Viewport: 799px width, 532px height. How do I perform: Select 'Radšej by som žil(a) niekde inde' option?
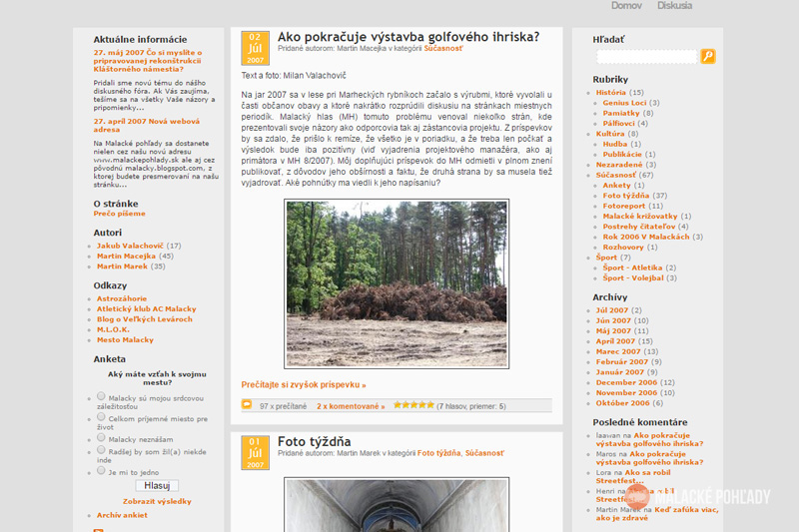point(101,450)
